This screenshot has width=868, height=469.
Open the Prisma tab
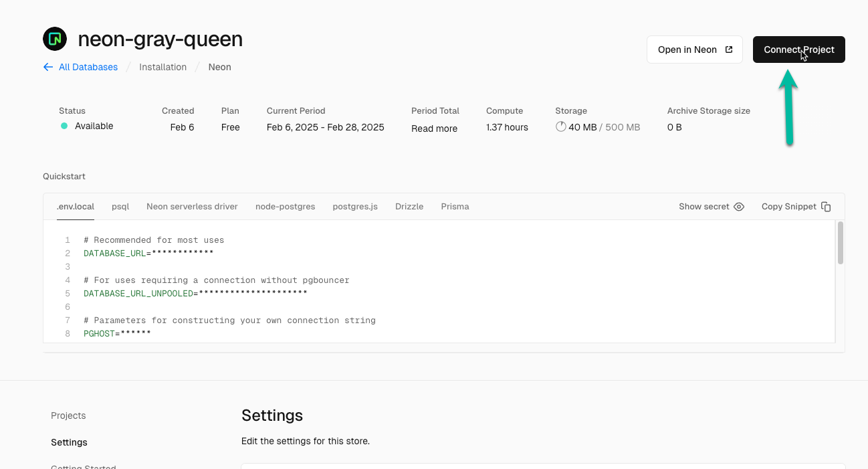(455, 207)
